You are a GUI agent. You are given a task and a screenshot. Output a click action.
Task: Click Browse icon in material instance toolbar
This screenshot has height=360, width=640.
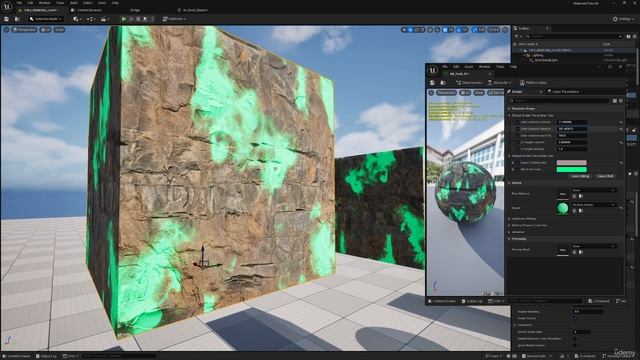coord(443,83)
